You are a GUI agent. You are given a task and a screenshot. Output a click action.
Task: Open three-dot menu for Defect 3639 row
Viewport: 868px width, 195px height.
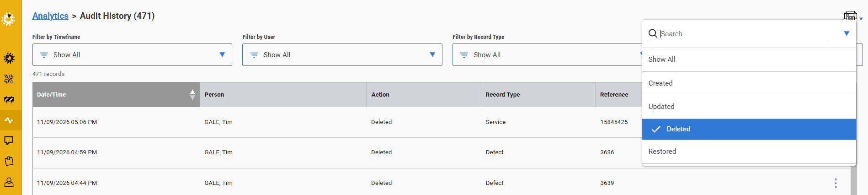pos(836,183)
